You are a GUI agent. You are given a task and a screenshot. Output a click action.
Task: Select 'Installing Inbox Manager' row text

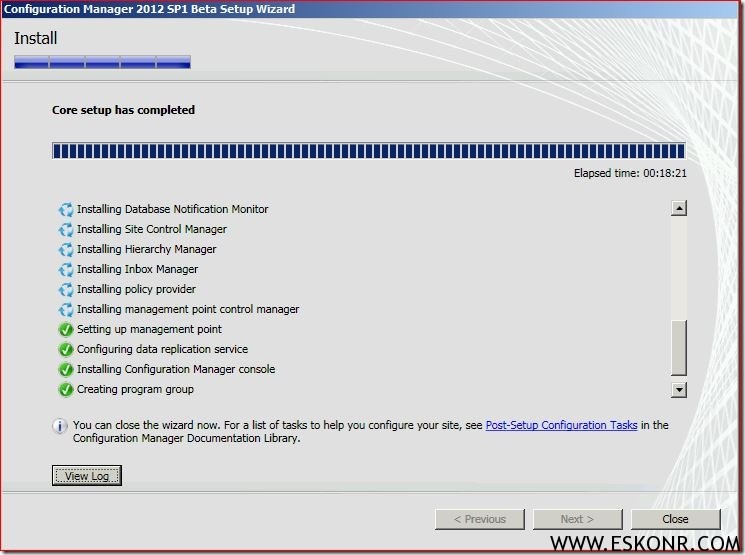[137, 269]
